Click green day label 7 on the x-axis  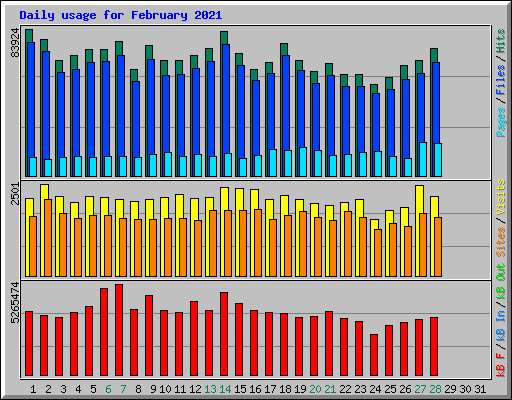pos(123,389)
